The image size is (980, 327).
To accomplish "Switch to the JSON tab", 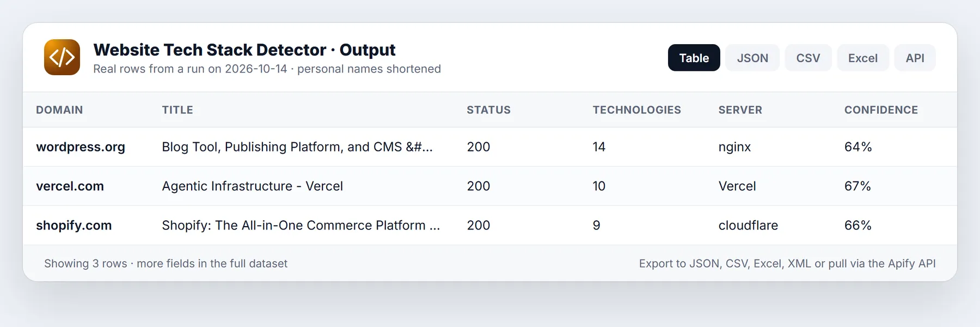I will pos(752,58).
